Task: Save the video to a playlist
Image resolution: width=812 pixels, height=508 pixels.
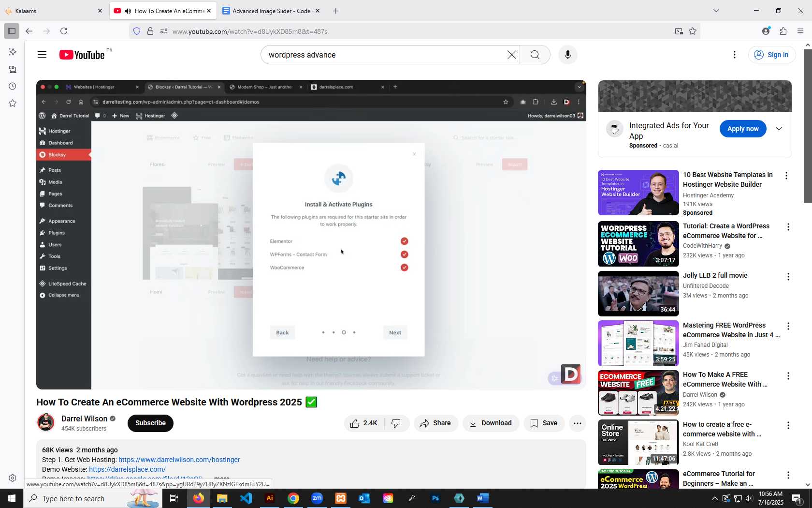Action: click(544, 423)
